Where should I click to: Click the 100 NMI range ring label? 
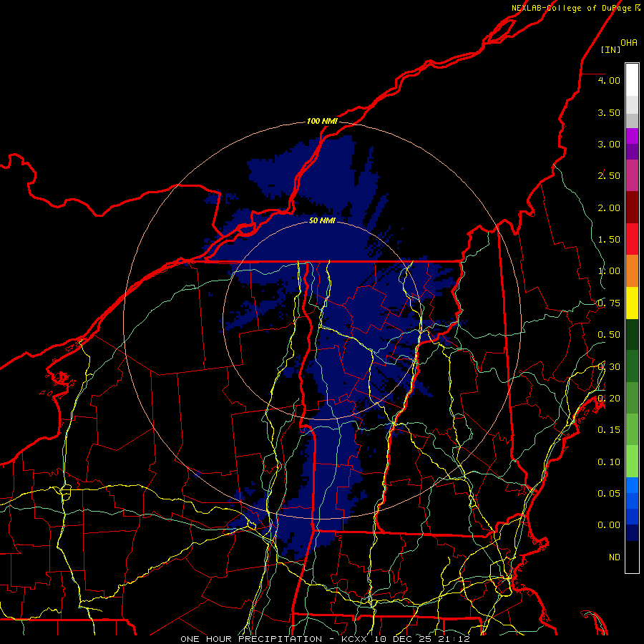coord(322,121)
